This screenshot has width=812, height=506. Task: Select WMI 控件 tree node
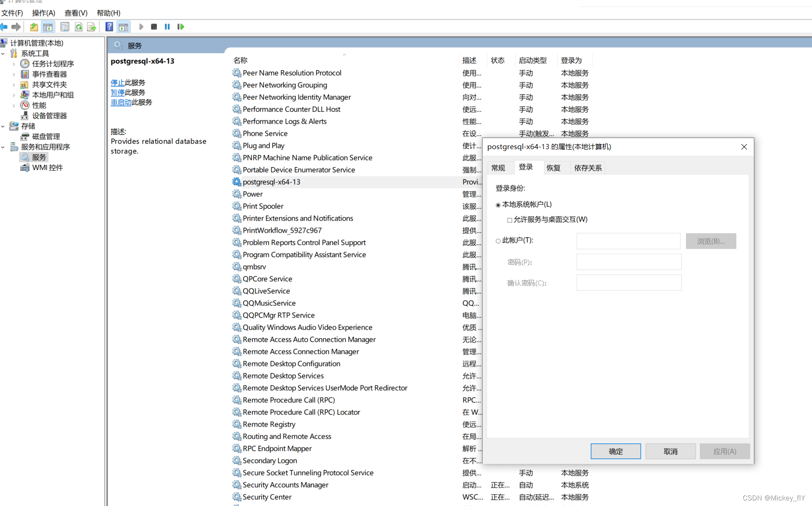point(47,168)
